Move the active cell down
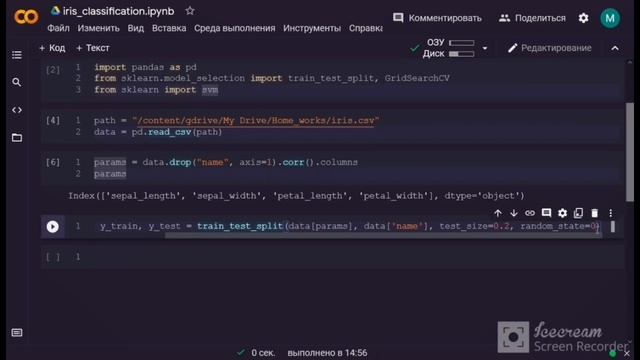The image size is (640, 360). tap(513, 213)
